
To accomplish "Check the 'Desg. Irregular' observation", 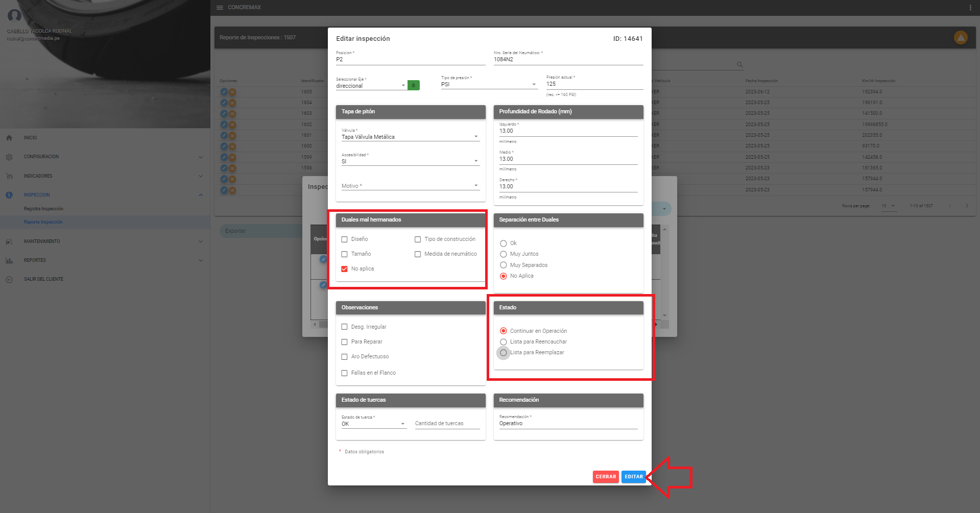I will click(344, 327).
